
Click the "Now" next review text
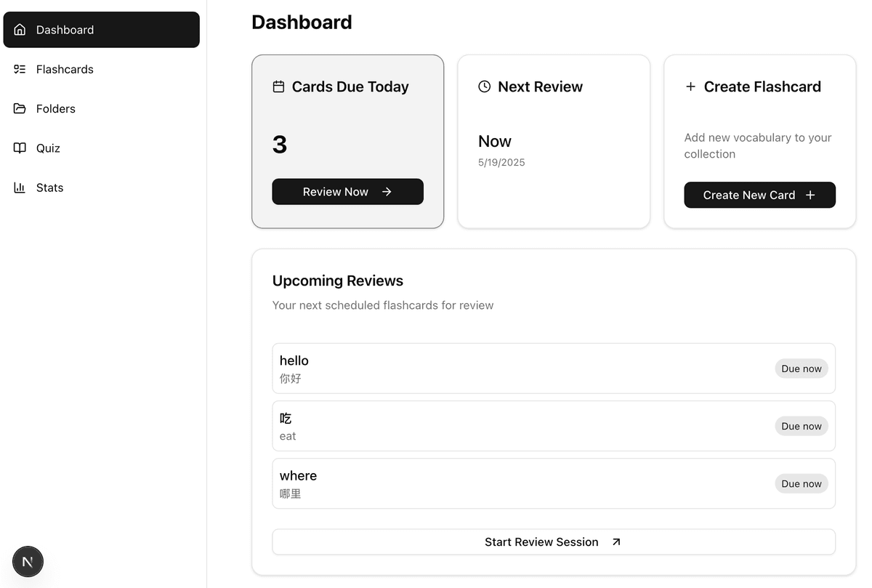tap(495, 141)
